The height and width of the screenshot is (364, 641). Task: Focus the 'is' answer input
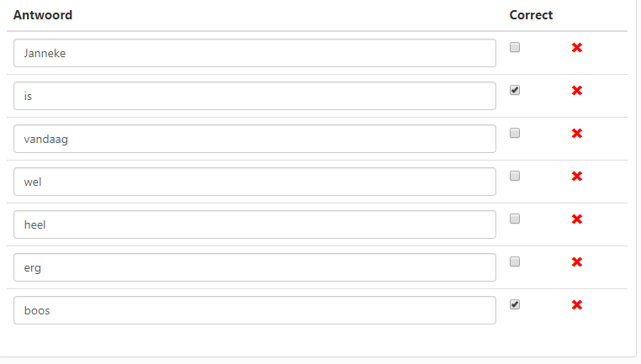coord(254,96)
